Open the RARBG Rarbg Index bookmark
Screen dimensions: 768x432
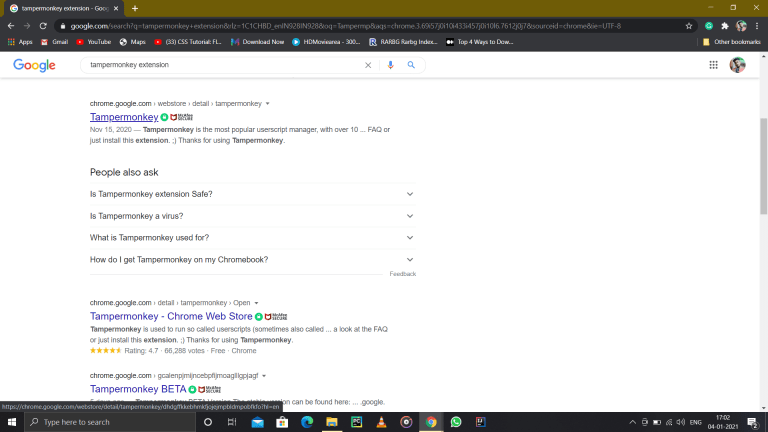403,42
